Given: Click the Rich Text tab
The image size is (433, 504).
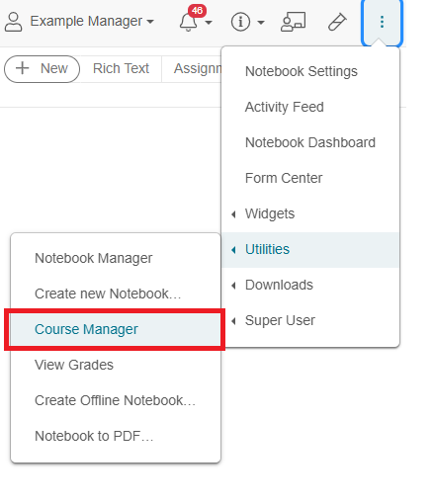Looking at the screenshot, I should 121,68.
